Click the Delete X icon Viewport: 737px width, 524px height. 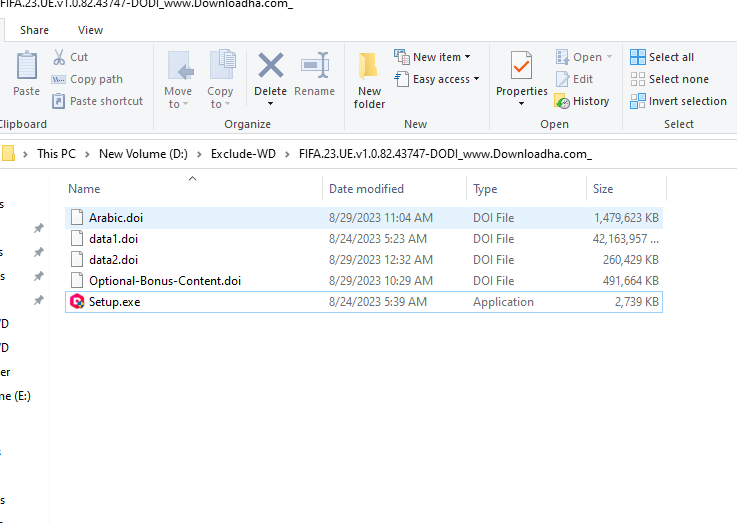[271, 65]
